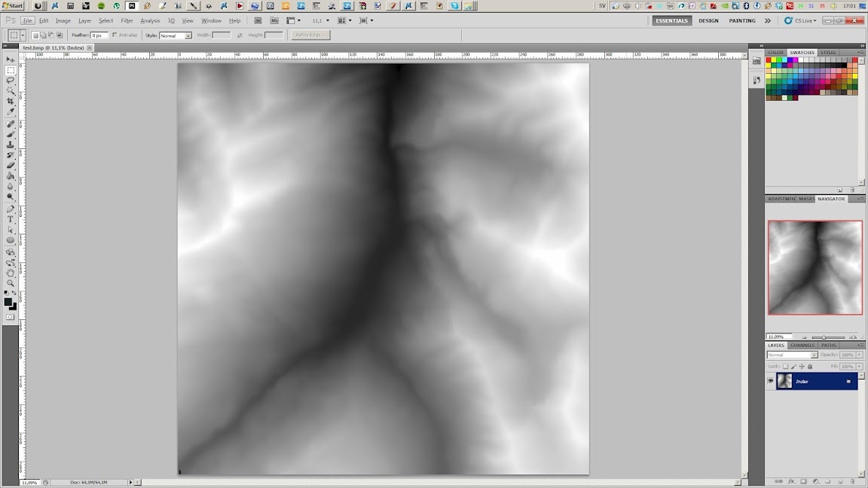Select the Clone Stamp tool
This screenshot has width=868, height=488.
(x=10, y=145)
